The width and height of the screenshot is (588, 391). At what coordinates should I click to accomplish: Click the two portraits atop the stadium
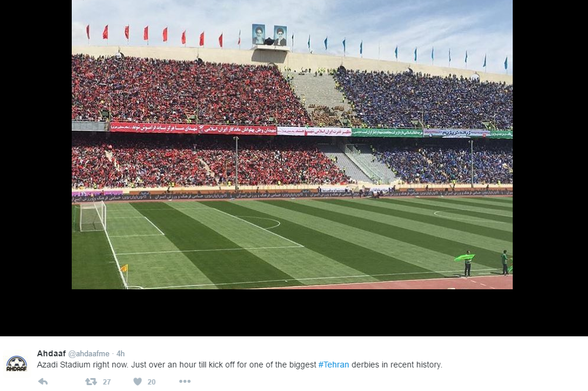[x=270, y=35]
